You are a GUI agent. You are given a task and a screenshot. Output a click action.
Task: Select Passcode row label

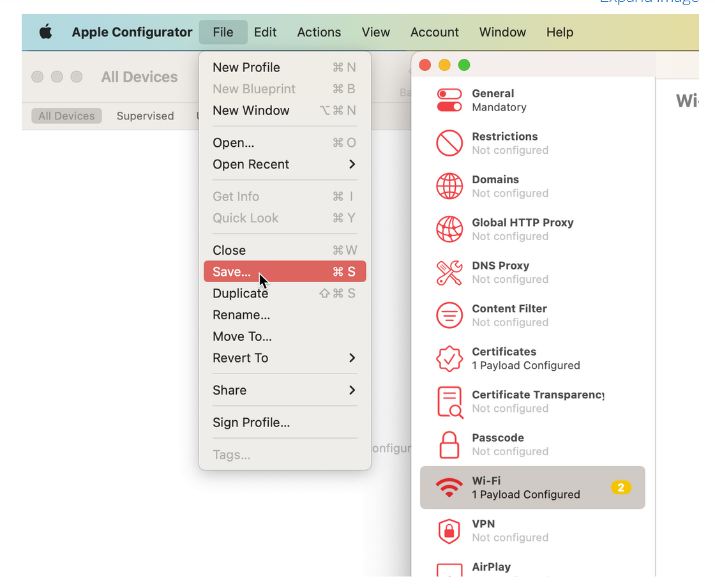497,438
